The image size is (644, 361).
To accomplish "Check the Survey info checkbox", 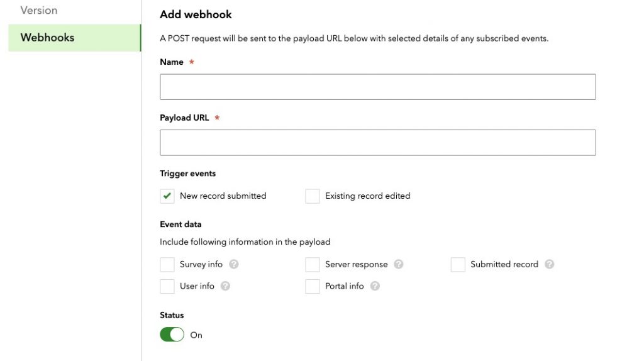I will pos(167,265).
